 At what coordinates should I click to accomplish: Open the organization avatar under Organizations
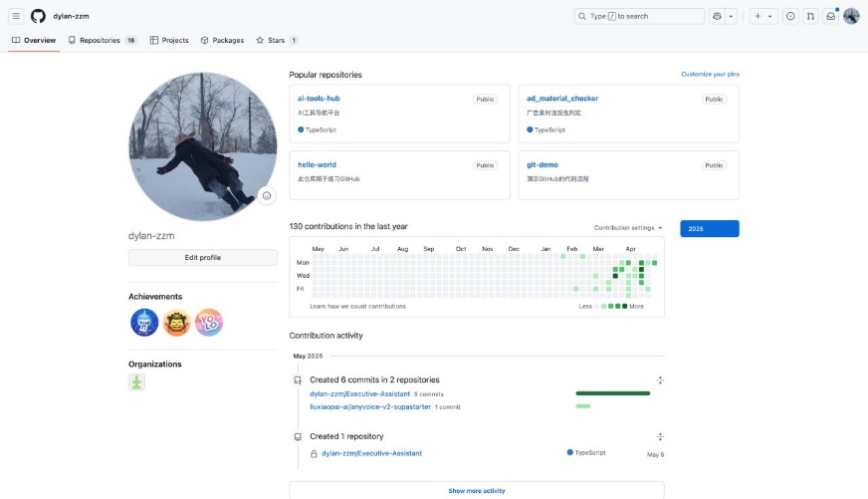[136, 382]
